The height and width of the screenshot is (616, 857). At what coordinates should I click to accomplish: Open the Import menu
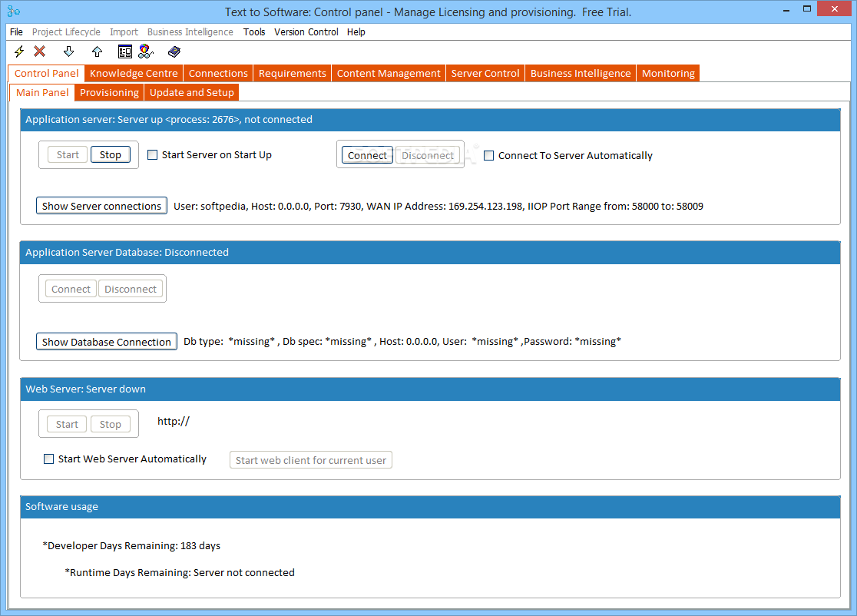124,31
